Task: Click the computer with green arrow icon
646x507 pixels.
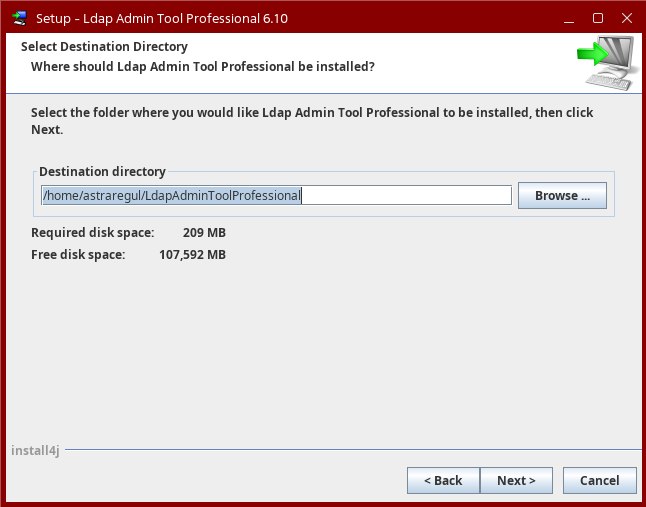Action: [x=605, y=62]
